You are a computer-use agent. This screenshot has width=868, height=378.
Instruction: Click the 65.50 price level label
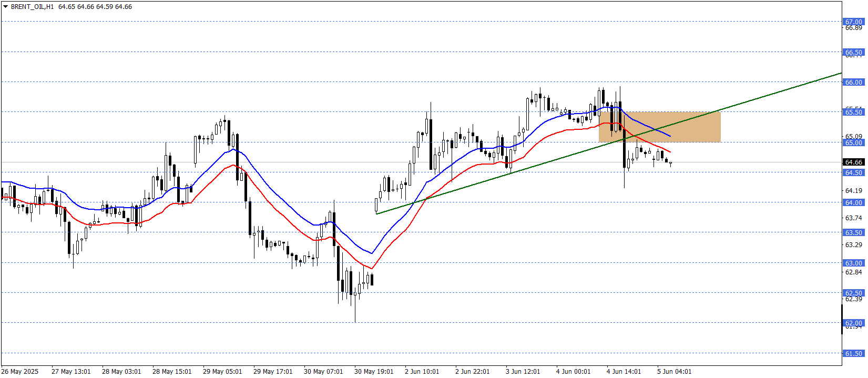[854, 112]
